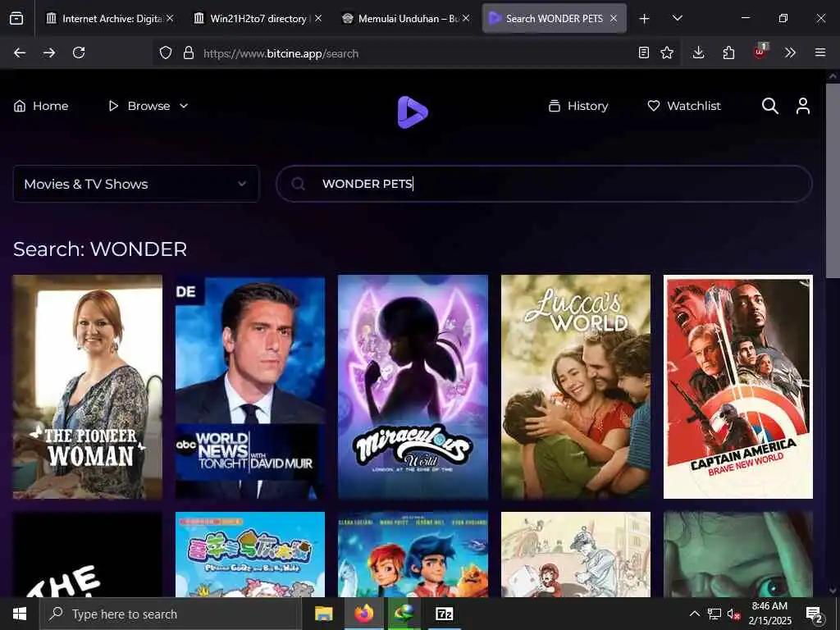
Task: Toggle reader view icon in address bar
Action: click(644, 52)
